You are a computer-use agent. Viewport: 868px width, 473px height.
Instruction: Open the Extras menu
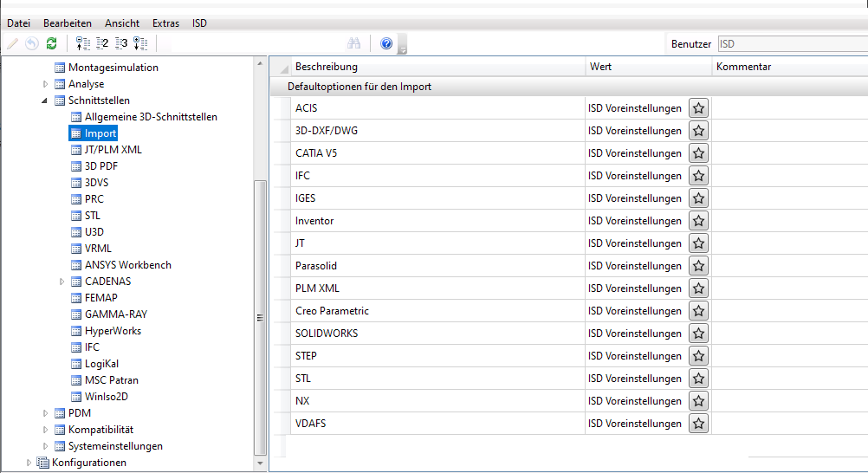click(x=165, y=23)
